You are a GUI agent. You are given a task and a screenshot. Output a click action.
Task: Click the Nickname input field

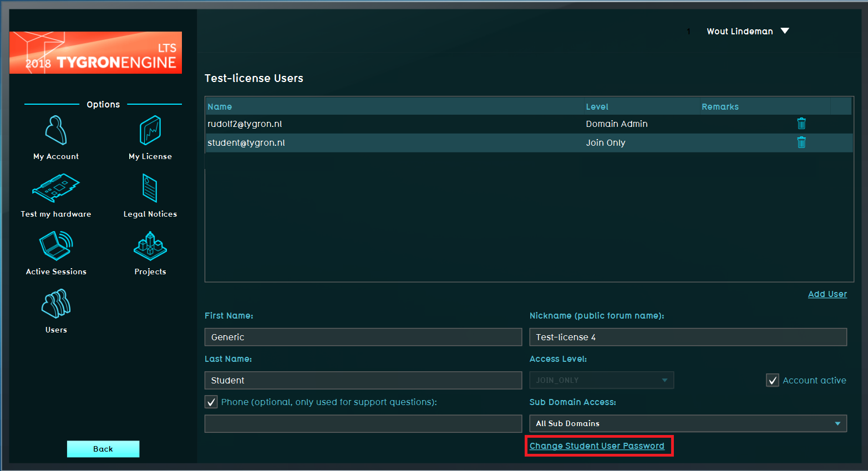pos(688,337)
